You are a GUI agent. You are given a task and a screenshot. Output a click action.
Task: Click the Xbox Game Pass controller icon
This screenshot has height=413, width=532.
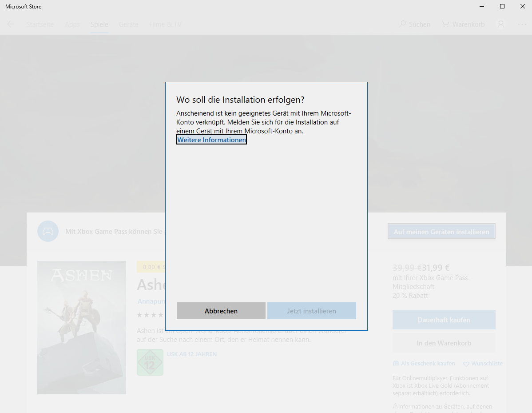[x=48, y=231]
